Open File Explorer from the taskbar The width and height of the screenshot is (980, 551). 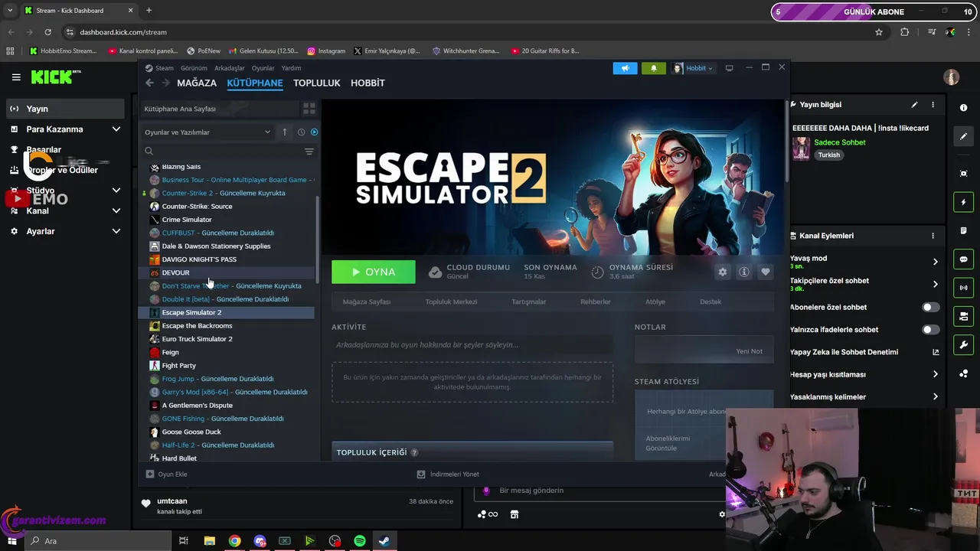pos(210,541)
